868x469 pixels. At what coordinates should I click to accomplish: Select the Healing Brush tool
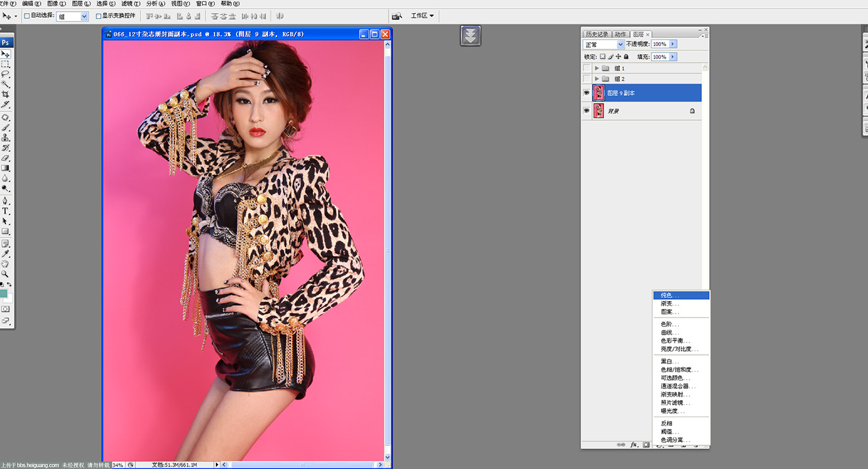[5, 117]
